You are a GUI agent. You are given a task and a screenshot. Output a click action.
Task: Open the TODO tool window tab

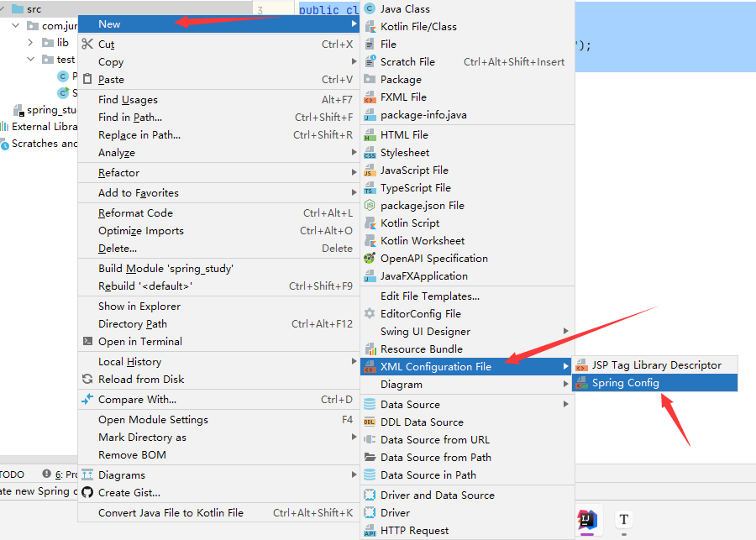tap(12, 474)
